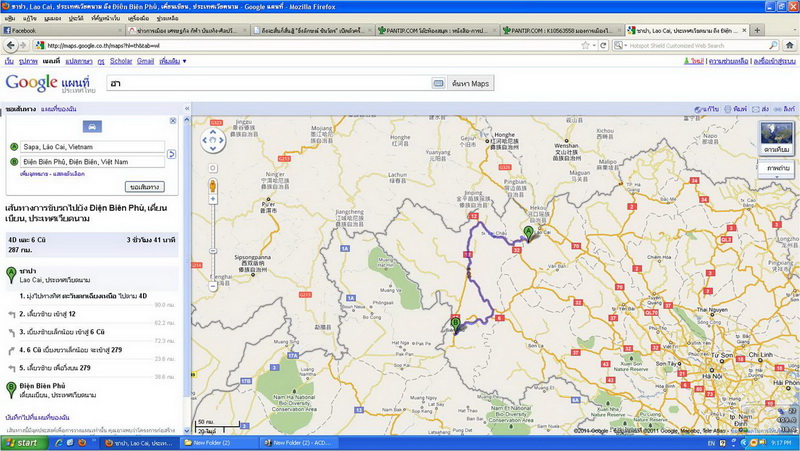
Task: Select the car driving mode icon
Action: [x=92, y=127]
